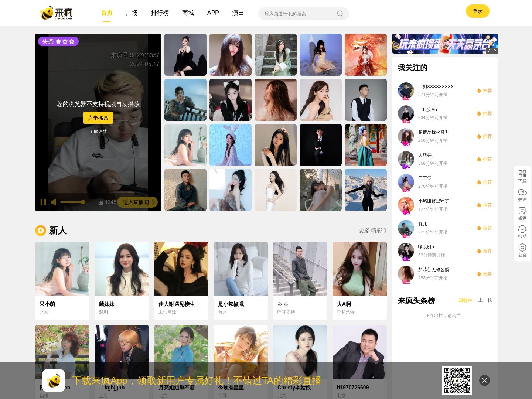Switch headline ranking to 上一轮
This screenshot has width=532, height=399.
(x=485, y=300)
